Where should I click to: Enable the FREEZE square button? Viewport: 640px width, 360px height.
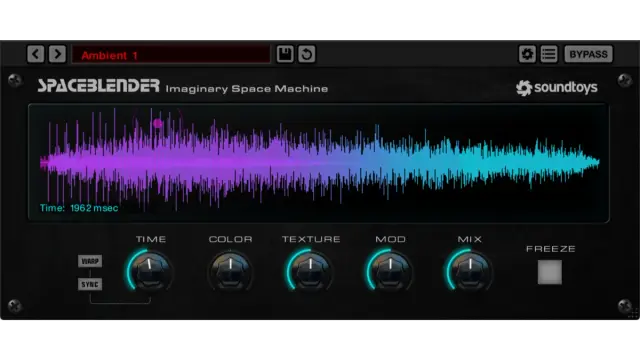pyautogui.click(x=550, y=272)
